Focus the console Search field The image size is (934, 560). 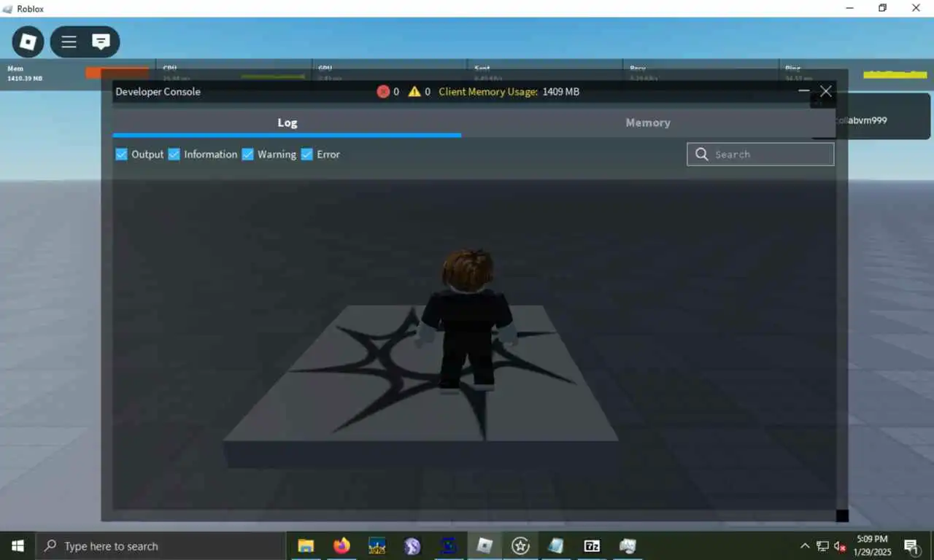pos(760,154)
